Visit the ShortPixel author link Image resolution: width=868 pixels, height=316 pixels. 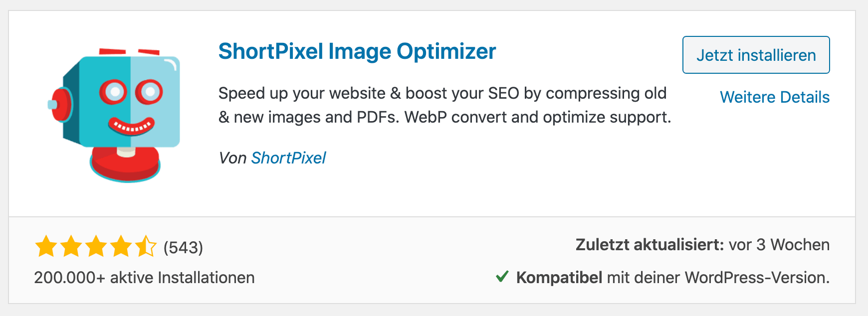(x=288, y=158)
